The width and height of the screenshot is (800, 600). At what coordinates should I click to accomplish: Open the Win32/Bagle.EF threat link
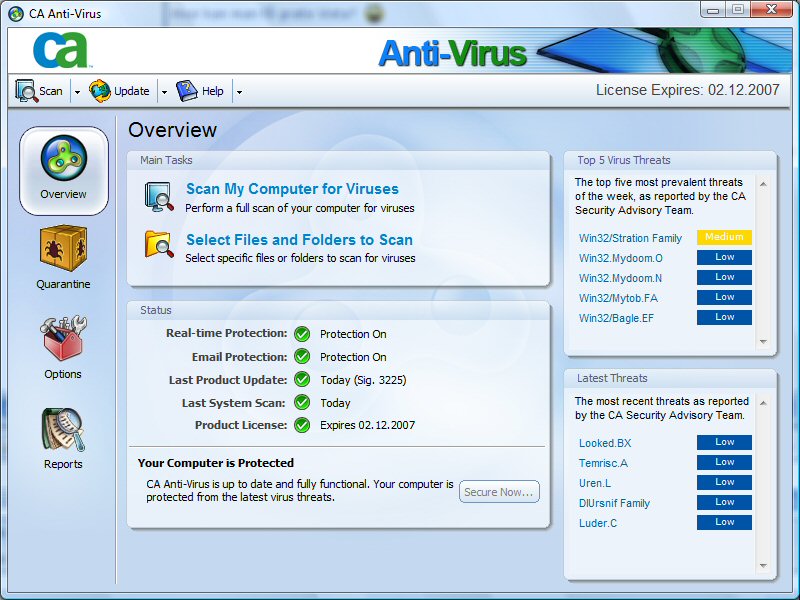coord(616,318)
